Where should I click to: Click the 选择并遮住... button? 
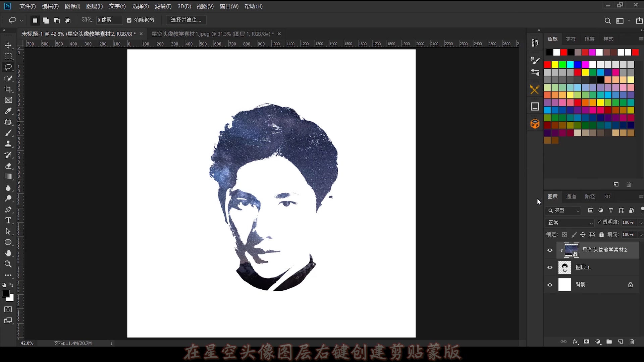click(186, 20)
